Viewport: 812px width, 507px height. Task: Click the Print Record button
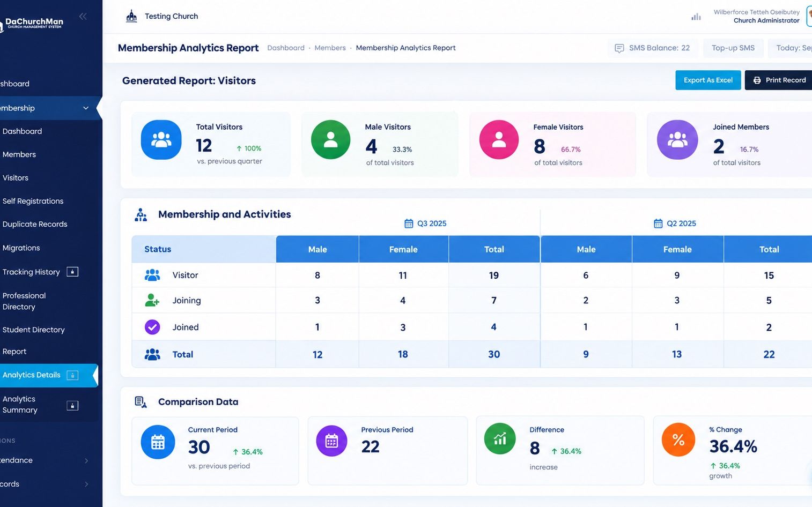[x=779, y=80]
